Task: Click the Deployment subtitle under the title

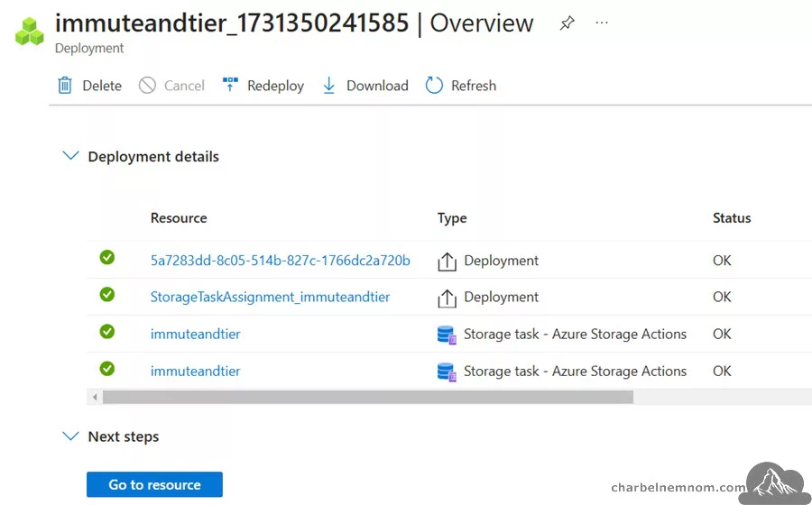Action: [x=89, y=48]
